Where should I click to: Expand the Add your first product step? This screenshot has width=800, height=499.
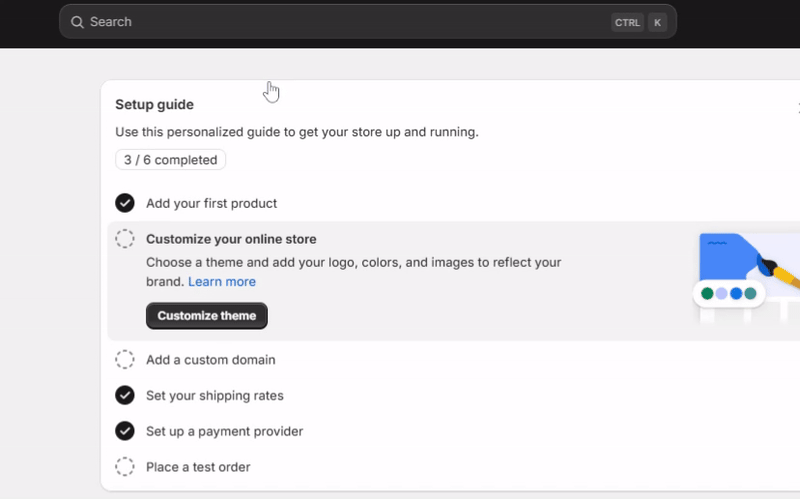pos(211,203)
